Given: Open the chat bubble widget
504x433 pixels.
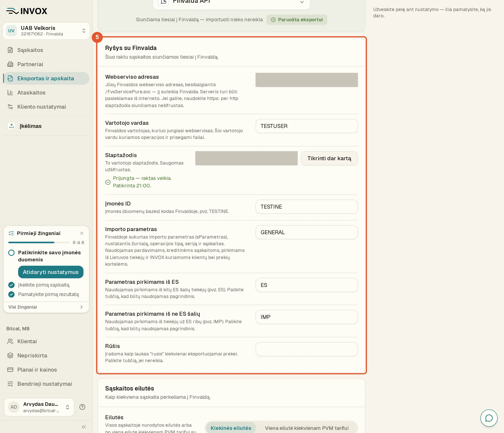Looking at the screenshot, I should (489, 418).
